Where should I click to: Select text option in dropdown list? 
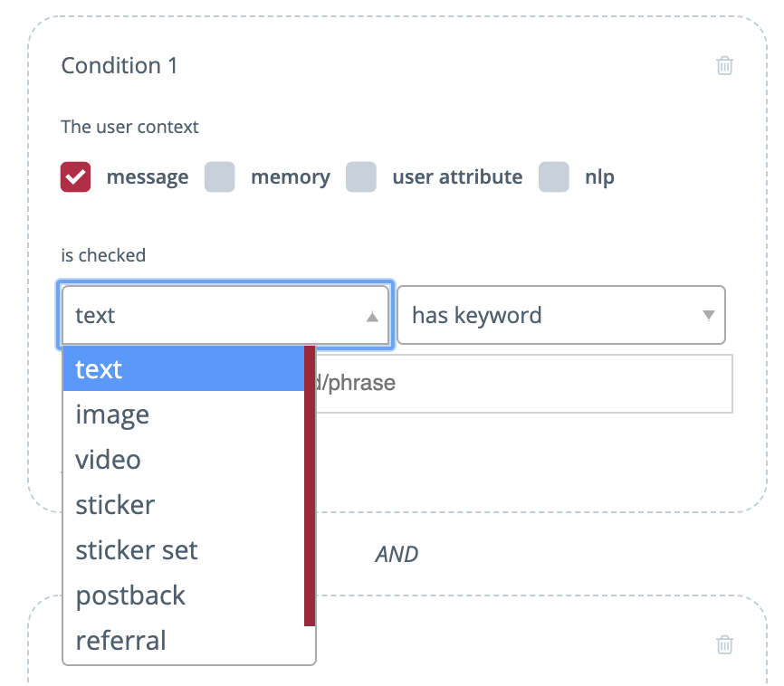183,369
